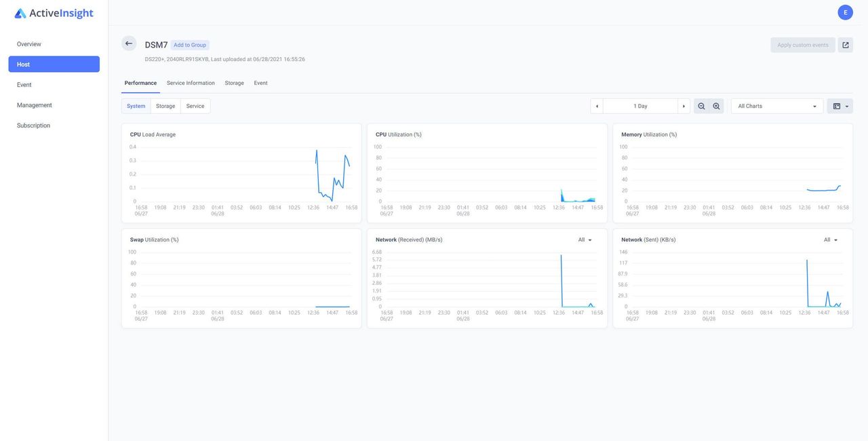Expand Network Received interface dropdown
868x441 pixels.
tap(585, 239)
